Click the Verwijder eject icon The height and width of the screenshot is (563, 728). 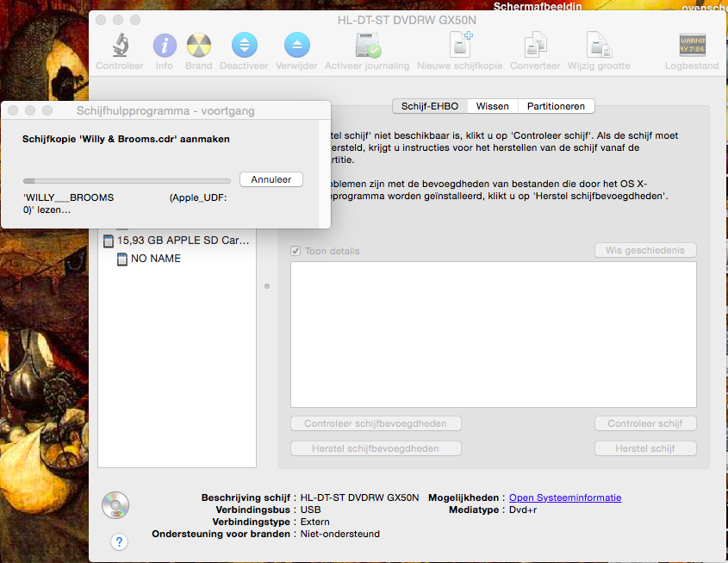pos(297,45)
